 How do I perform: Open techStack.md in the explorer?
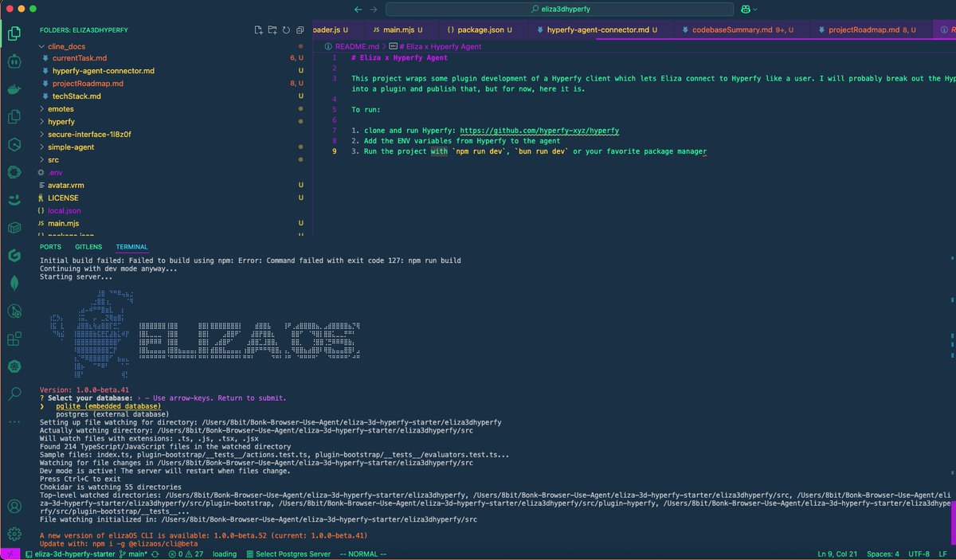tap(76, 96)
